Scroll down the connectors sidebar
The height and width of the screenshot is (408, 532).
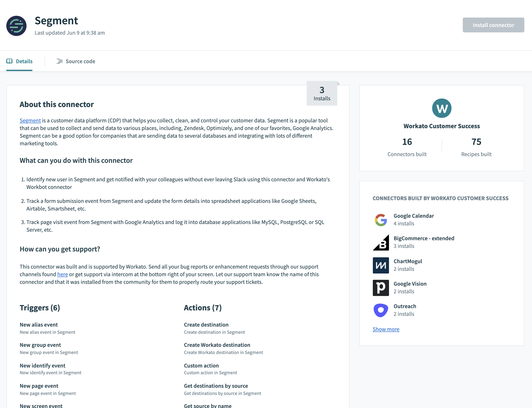point(385,329)
